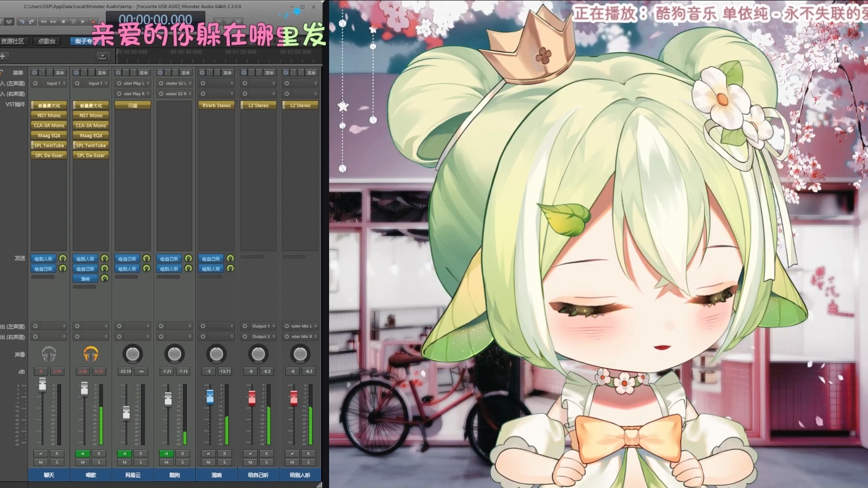Open the mixer view icon in the toolbar

[x=9, y=22]
